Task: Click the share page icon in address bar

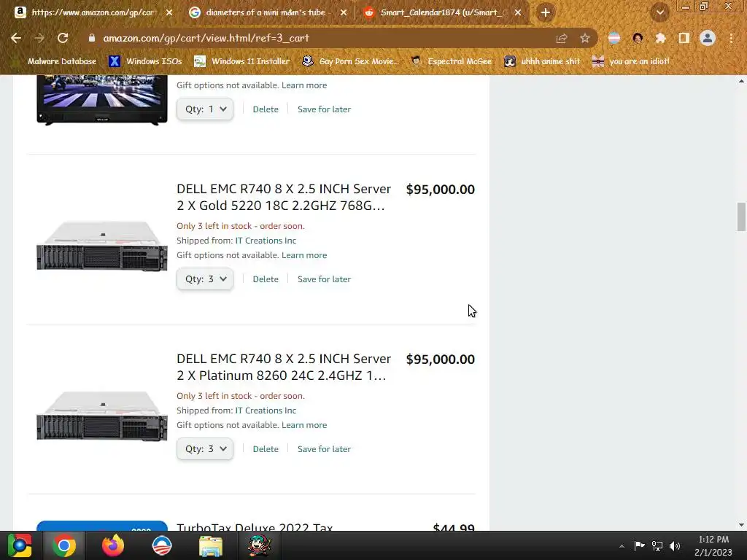Action: pos(562,39)
